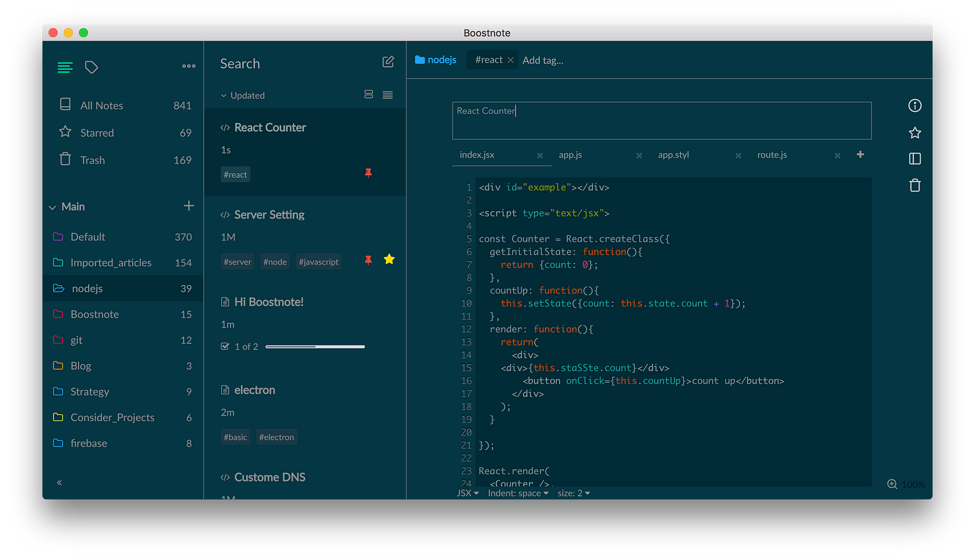Image resolution: width=975 pixels, height=560 pixels.
Task: Collapse the Main storage section
Action: click(52, 207)
